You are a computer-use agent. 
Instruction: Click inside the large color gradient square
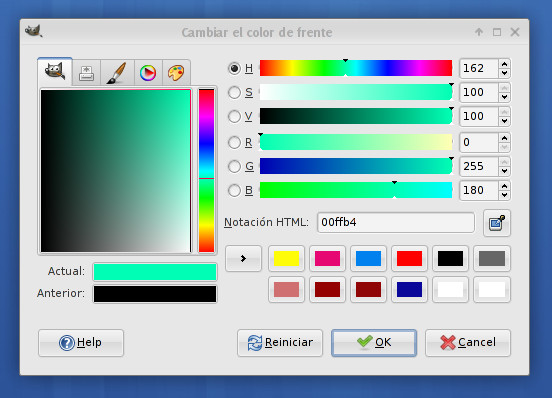pos(116,171)
